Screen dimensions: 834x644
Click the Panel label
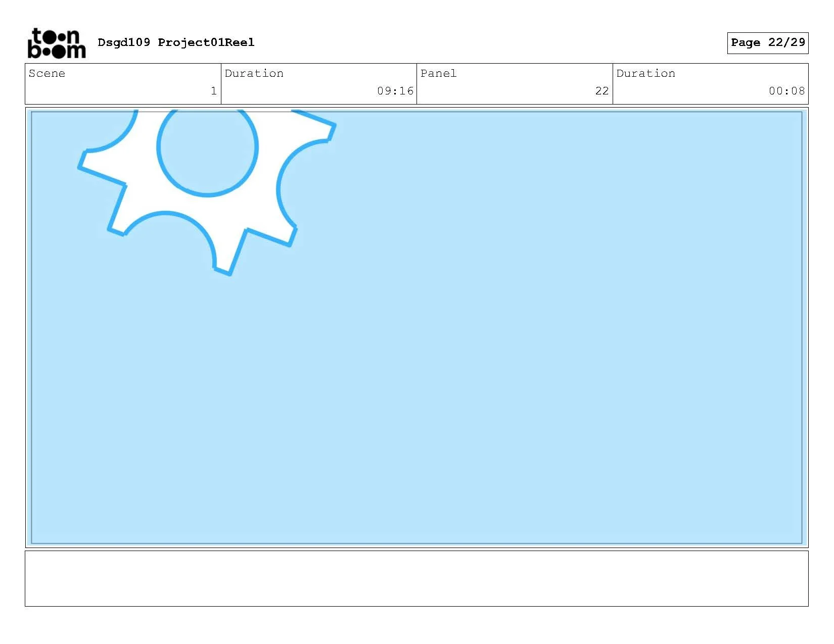(438, 73)
